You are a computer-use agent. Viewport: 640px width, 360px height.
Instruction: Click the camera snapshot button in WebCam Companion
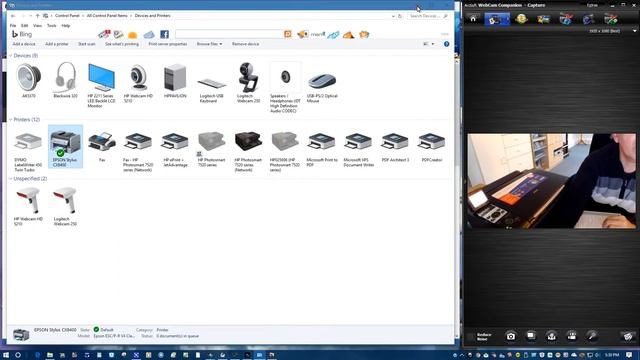(511, 336)
